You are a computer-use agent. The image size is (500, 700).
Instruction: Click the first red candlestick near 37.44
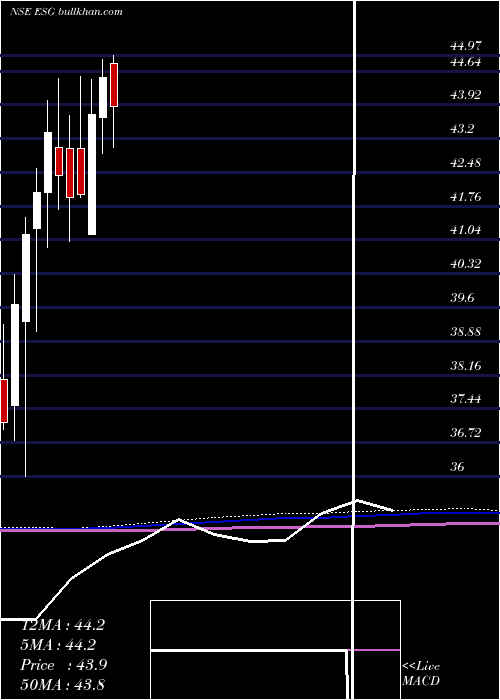[x=4, y=401]
